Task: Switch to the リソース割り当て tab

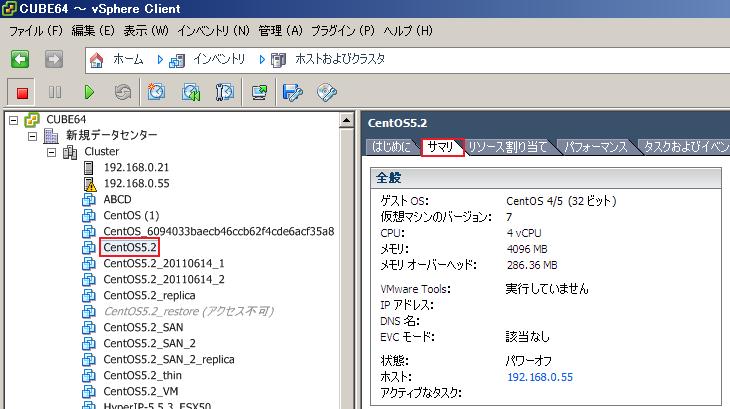Action: pyautogui.click(x=507, y=147)
